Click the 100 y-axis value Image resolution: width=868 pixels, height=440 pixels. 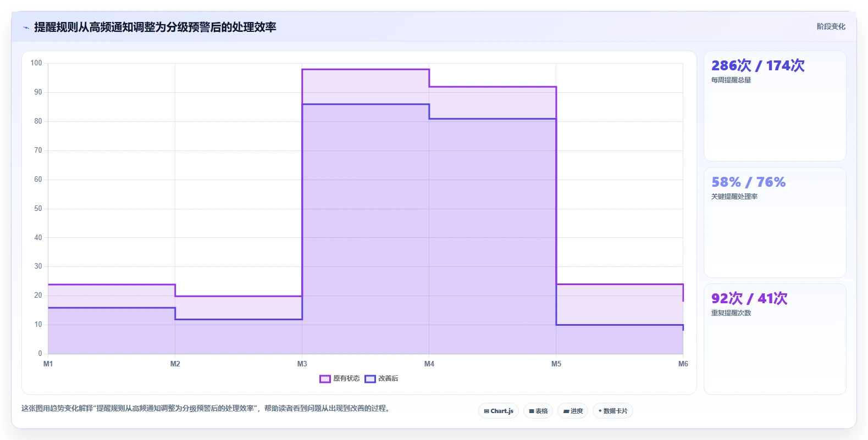click(x=36, y=63)
